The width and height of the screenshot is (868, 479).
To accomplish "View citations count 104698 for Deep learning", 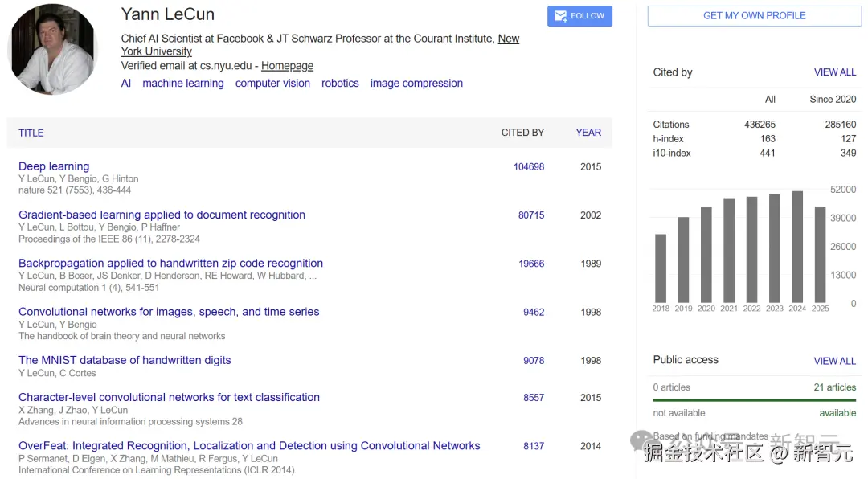I will (x=529, y=167).
